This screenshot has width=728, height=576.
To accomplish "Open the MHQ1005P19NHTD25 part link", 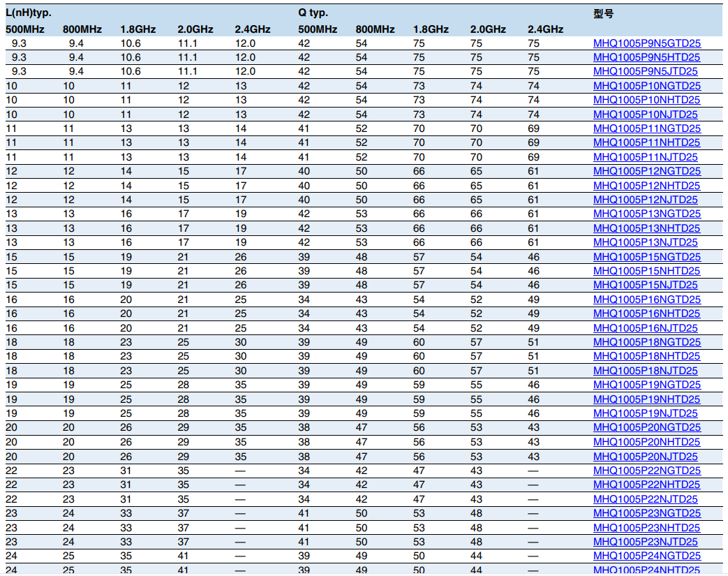I will (x=646, y=399).
